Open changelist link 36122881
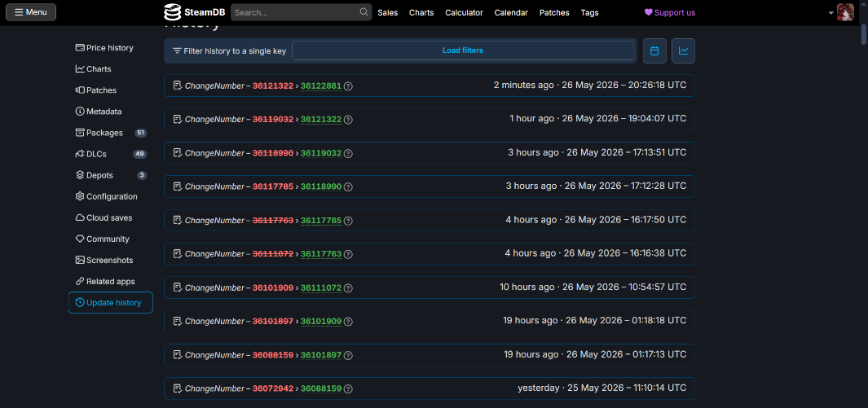The width and height of the screenshot is (868, 408). pyautogui.click(x=321, y=86)
